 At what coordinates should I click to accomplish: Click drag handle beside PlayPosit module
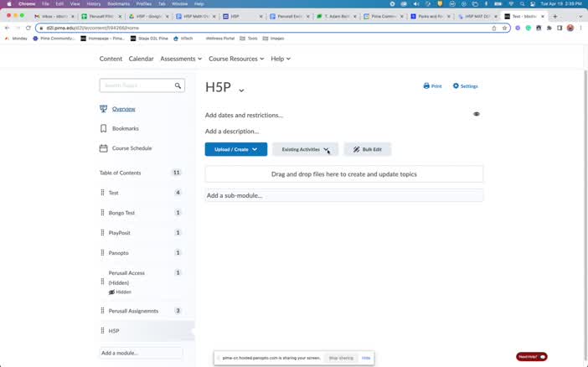pyautogui.click(x=102, y=233)
